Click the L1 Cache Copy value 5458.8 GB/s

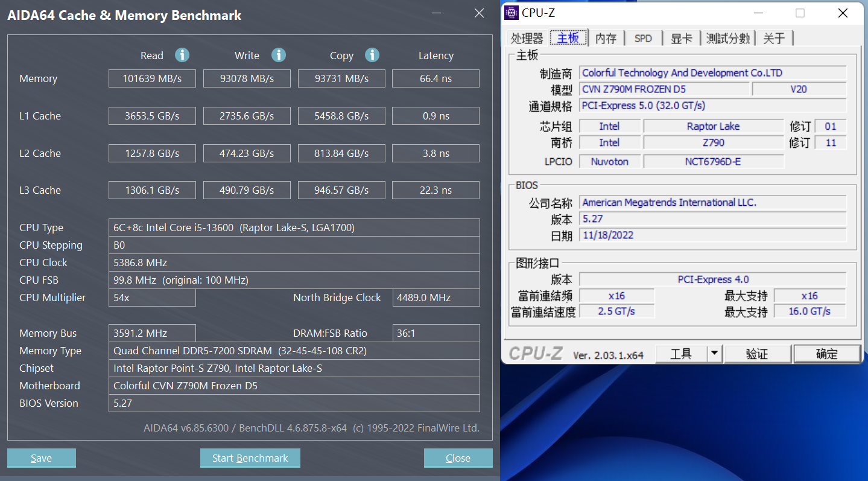341,116
